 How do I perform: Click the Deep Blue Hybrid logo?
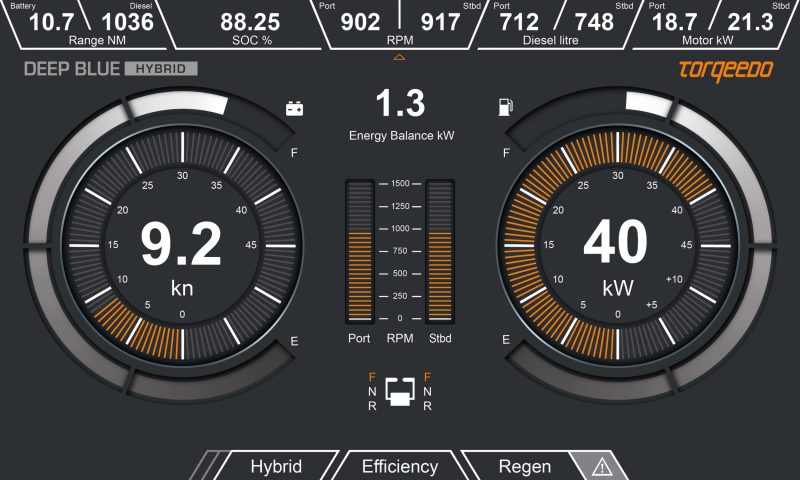(x=110, y=69)
